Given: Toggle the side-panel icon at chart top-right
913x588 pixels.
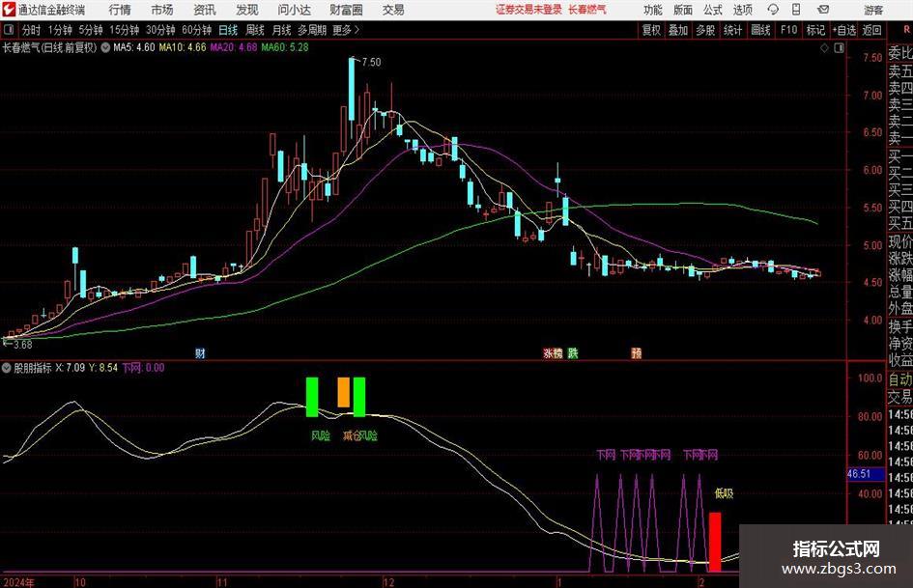Looking at the screenshot, I should [x=839, y=48].
